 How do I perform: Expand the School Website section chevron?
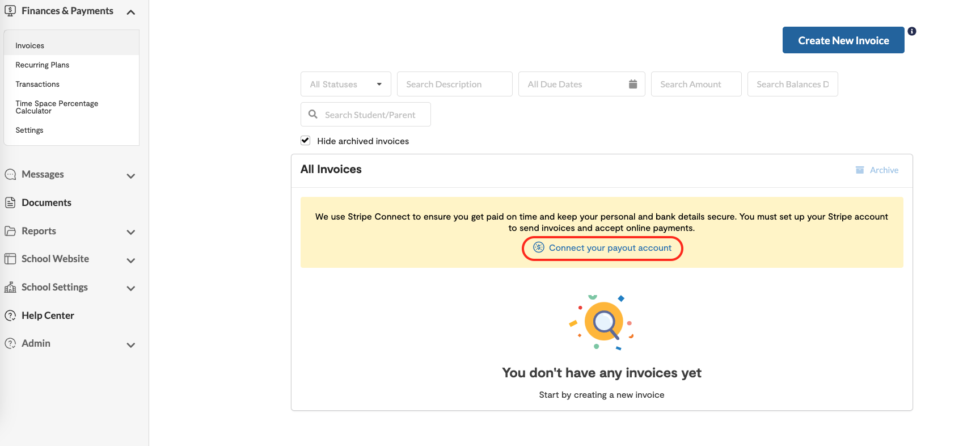[131, 260]
